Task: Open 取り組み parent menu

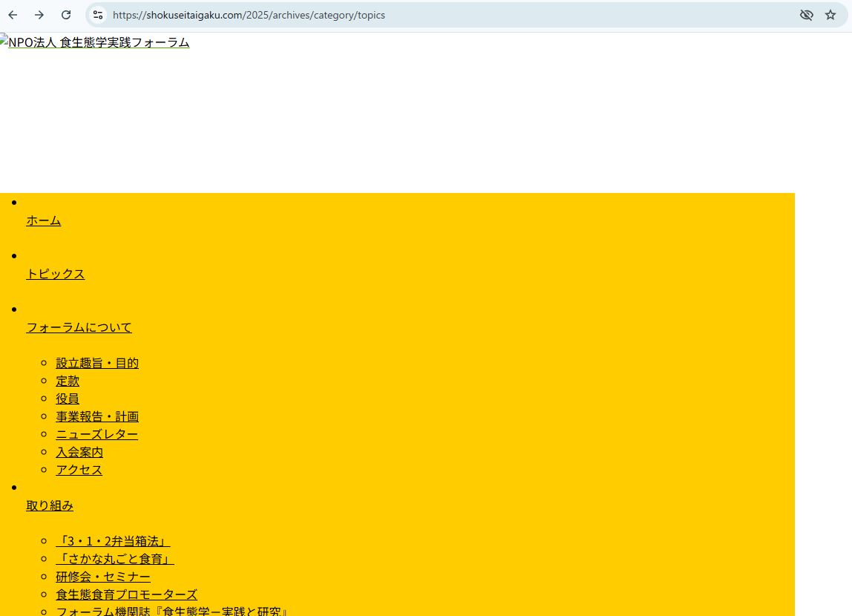Action: coord(50,505)
